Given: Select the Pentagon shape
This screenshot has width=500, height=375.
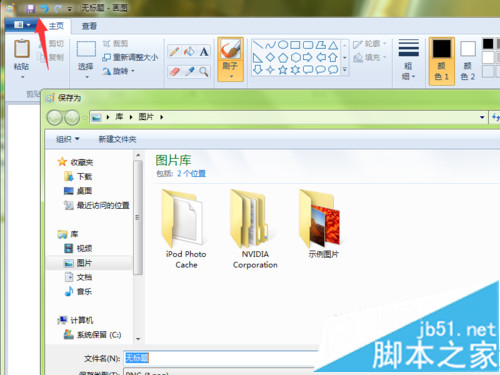Looking at the screenshot, I should click(x=283, y=58).
